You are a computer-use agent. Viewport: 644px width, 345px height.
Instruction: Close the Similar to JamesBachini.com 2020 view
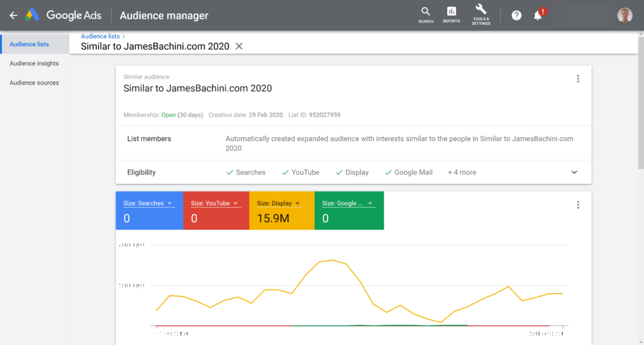[x=239, y=47]
